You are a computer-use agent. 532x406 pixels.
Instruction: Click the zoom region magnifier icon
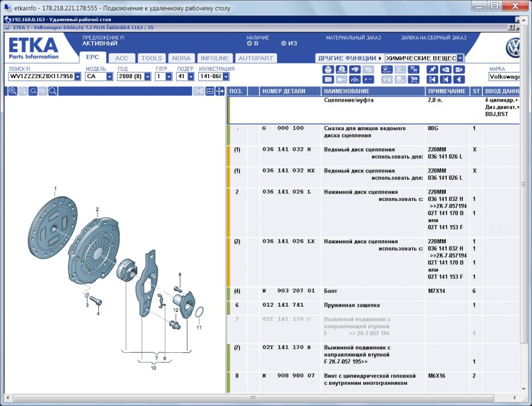[x=33, y=91]
